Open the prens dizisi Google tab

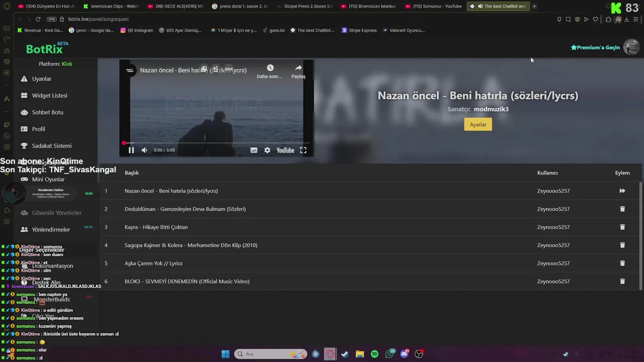(240, 6)
